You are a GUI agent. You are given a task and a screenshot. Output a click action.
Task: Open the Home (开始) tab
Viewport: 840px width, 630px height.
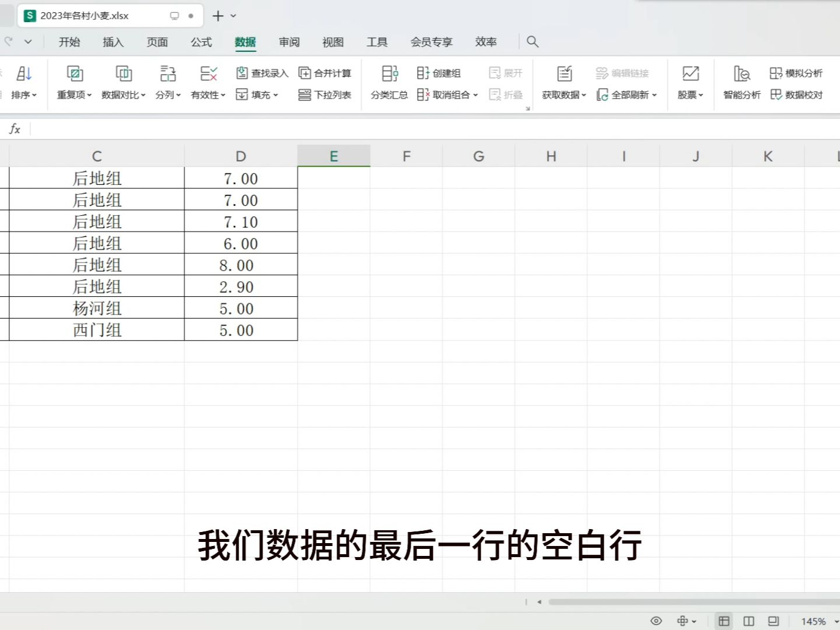point(69,41)
